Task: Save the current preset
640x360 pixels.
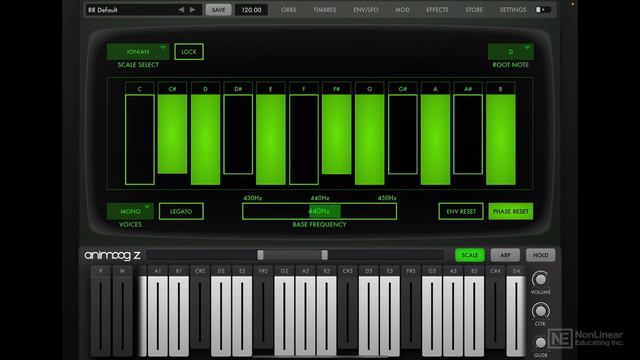Action: pyautogui.click(x=218, y=10)
